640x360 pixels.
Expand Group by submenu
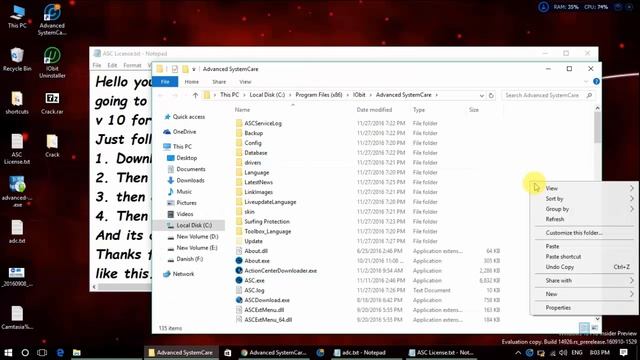(x=584, y=209)
